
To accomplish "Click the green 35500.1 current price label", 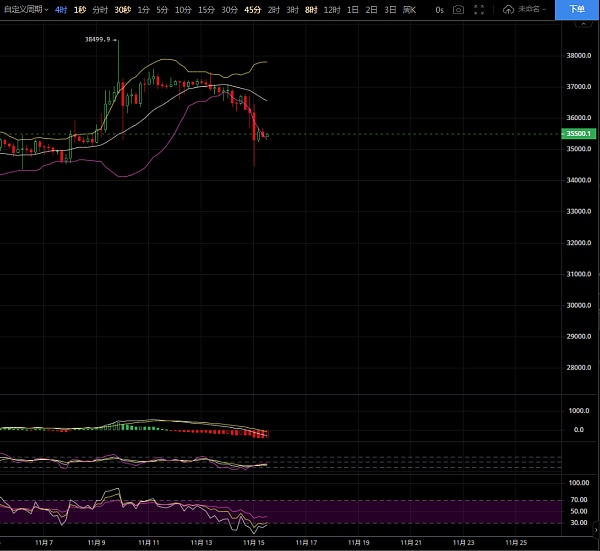I will [579, 133].
